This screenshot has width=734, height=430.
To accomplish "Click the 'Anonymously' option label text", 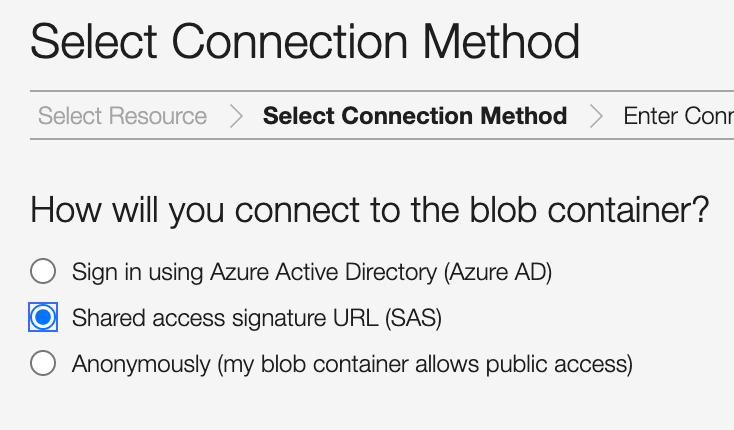I will pyautogui.click(x=141, y=364).
